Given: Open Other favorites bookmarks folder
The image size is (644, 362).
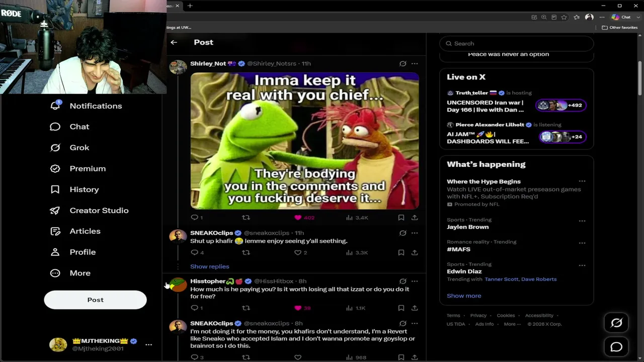Looking at the screenshot, I should click(620, 28).
